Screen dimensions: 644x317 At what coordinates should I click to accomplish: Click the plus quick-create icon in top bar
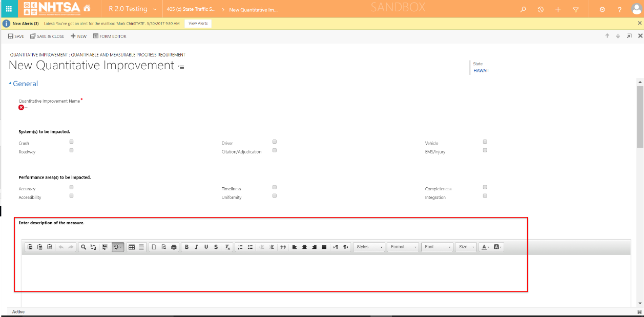coord(558,9)
